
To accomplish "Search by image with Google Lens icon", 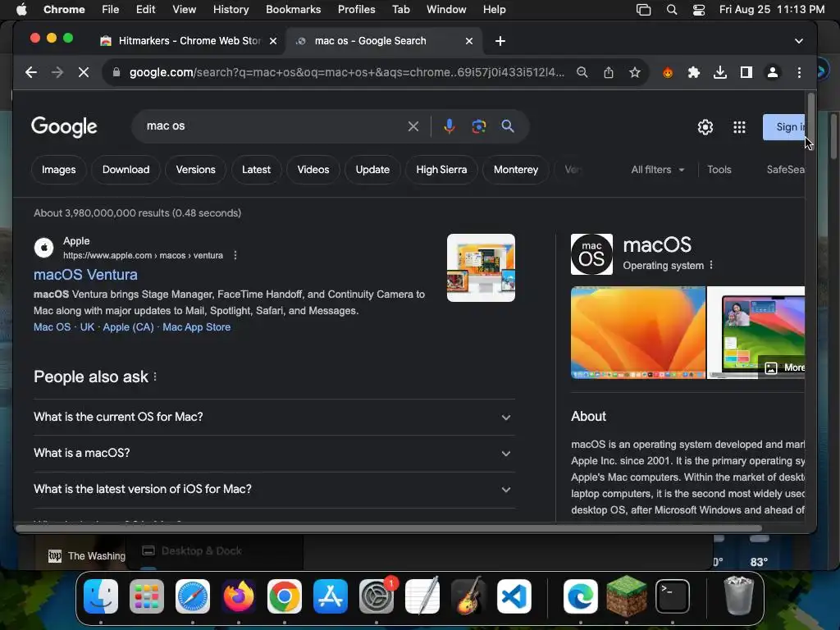I will [x=479, y=126].
